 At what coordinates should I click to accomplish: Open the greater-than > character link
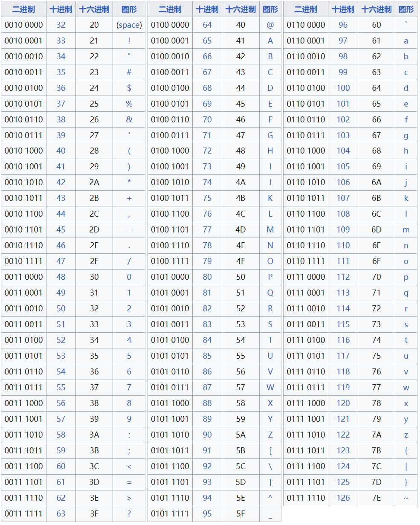point(129,498)
